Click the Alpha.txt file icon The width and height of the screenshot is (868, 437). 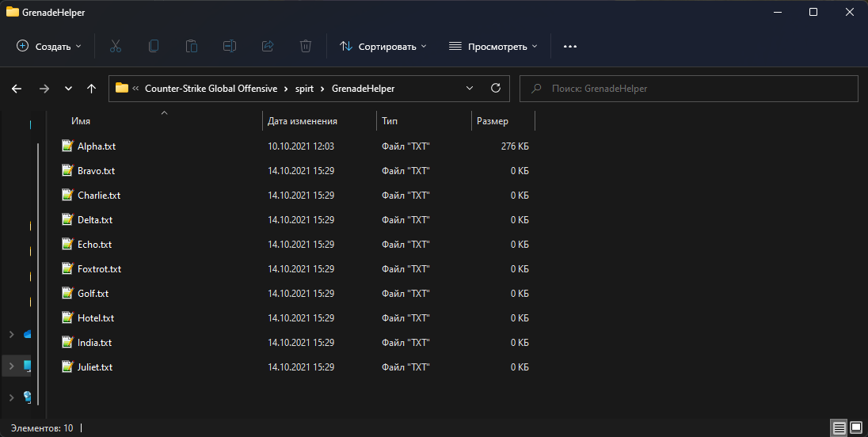click(67, 146)
